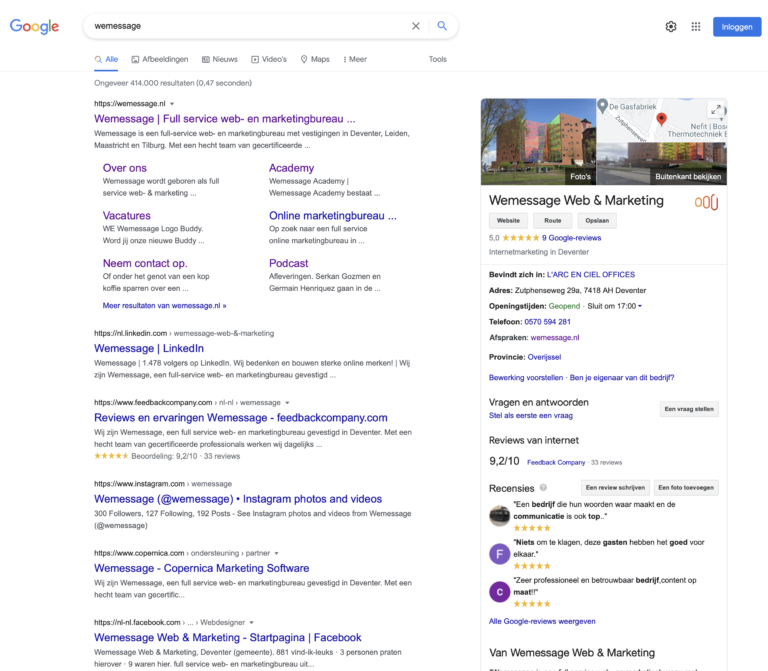Click Alle Google-reviews weergeven

coord(542,621)
